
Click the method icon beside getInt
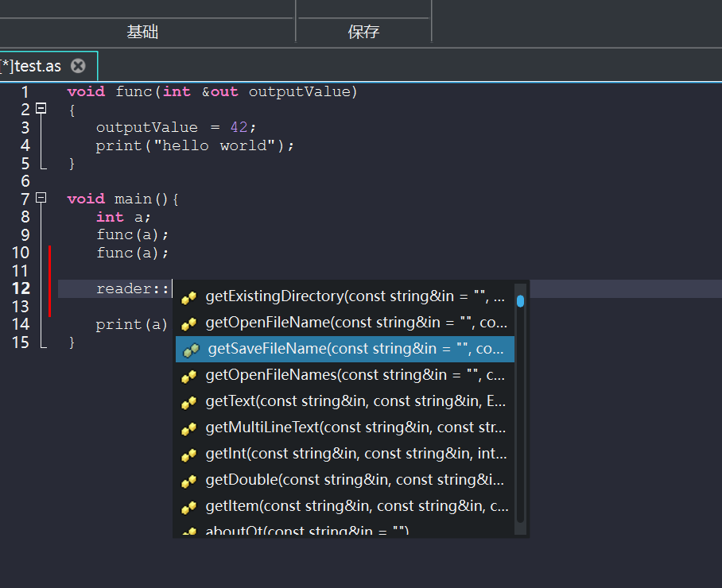[188, 455]
